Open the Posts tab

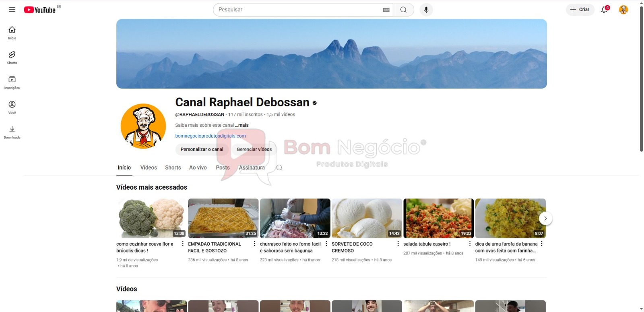point(223,168)
